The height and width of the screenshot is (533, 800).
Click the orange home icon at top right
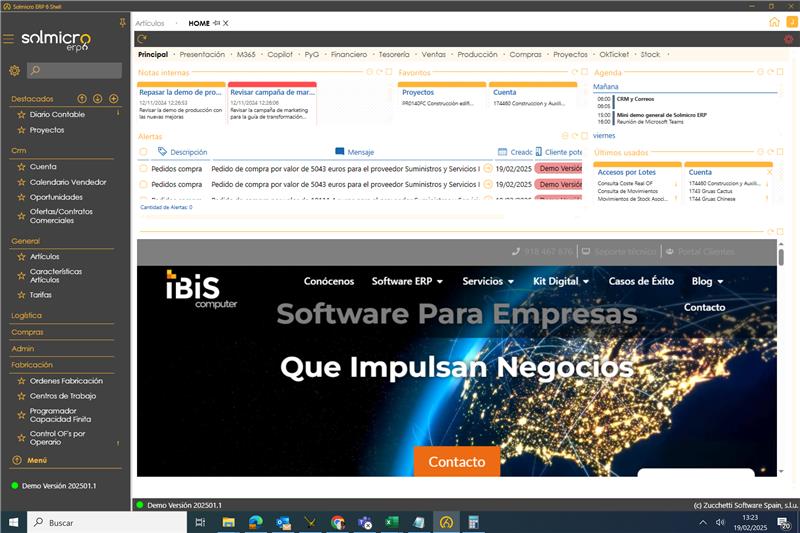pos(774,22)
